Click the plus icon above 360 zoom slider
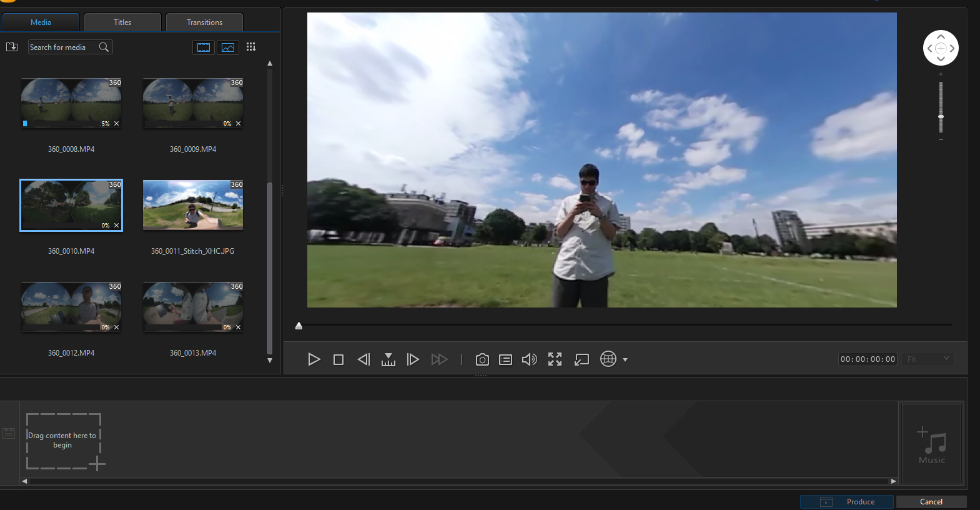 tap(941, 74)
